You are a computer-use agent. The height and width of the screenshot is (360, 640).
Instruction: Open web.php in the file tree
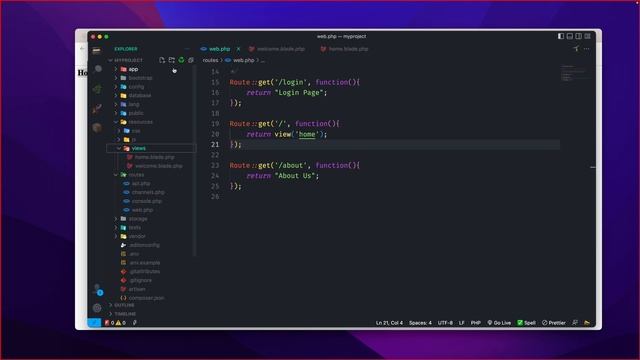click(x=142, y=210)
